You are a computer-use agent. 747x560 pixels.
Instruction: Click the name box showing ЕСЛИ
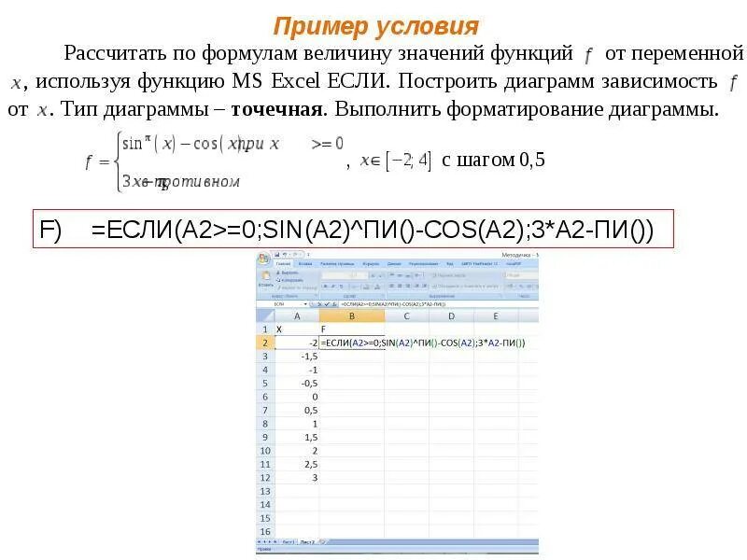pyautogui.click(x=279, y=304)
